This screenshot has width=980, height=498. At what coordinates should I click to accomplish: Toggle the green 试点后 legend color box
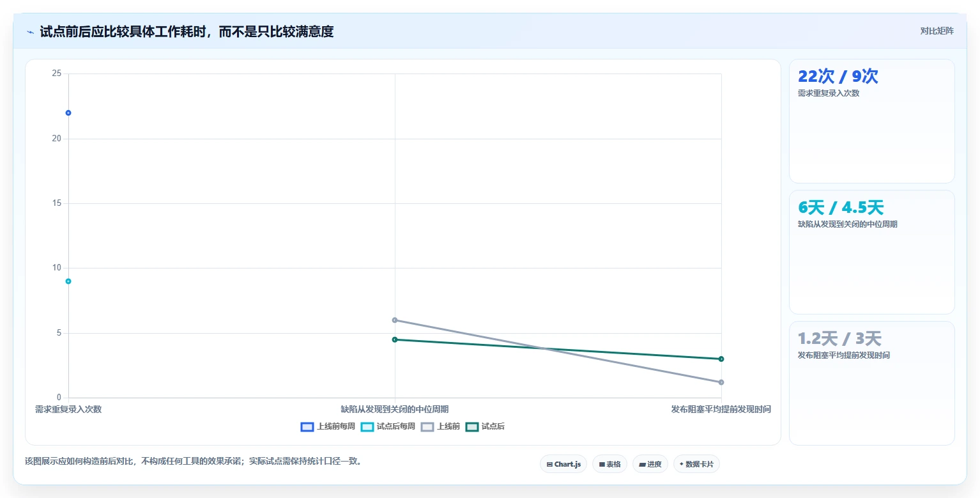click(472, 426)
